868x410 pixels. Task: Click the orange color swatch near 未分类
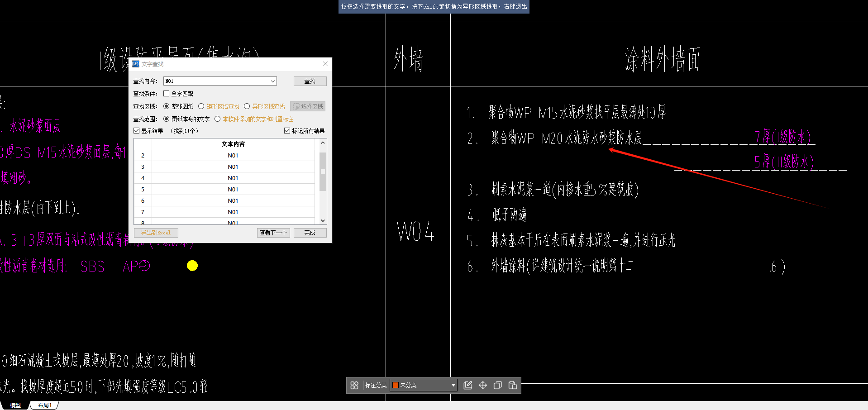[396, 385]
